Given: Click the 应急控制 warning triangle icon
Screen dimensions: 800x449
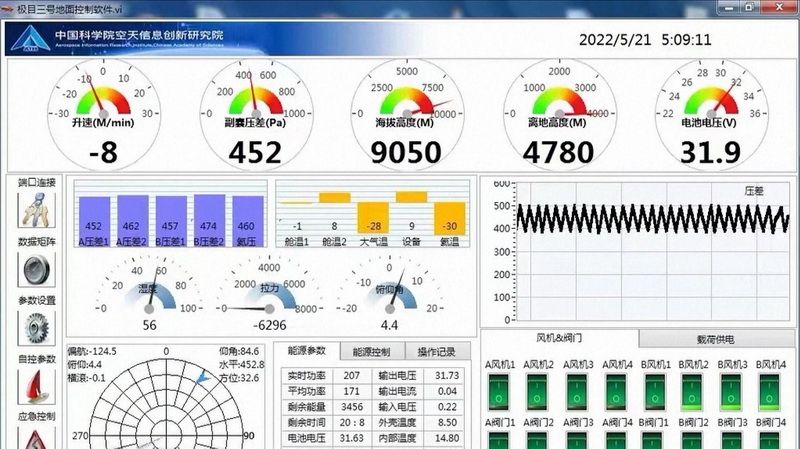Looking at the screenshot, I should coord(36,438).
